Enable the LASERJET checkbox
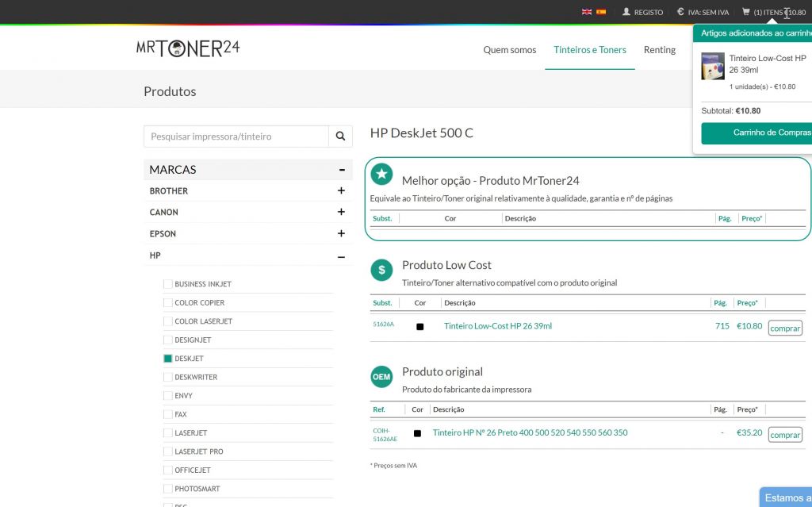 pos(168,433)
